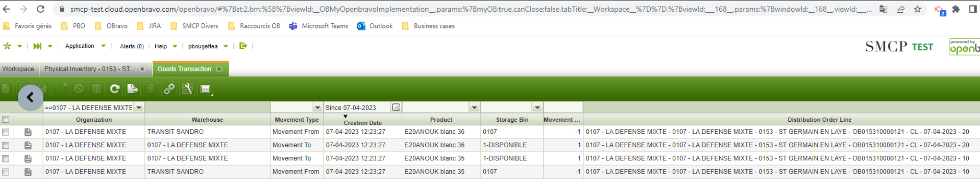Viewport: 980px width, 192px height.
Task: Open the pbougettea user menu
Action: coord(208,46)
